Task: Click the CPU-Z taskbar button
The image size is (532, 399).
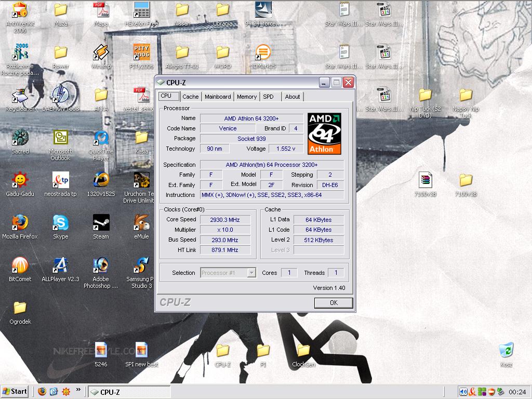Action: click(129, 392)
